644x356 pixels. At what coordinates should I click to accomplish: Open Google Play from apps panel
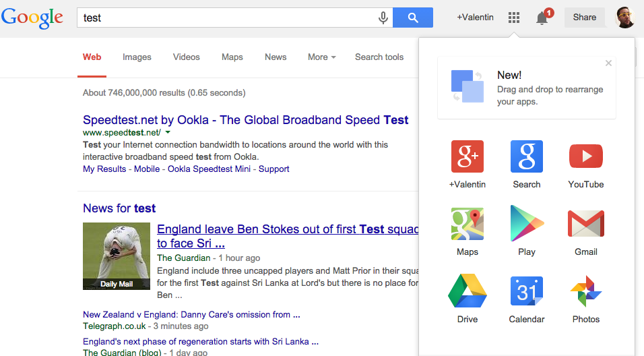(x=526, y=225)
